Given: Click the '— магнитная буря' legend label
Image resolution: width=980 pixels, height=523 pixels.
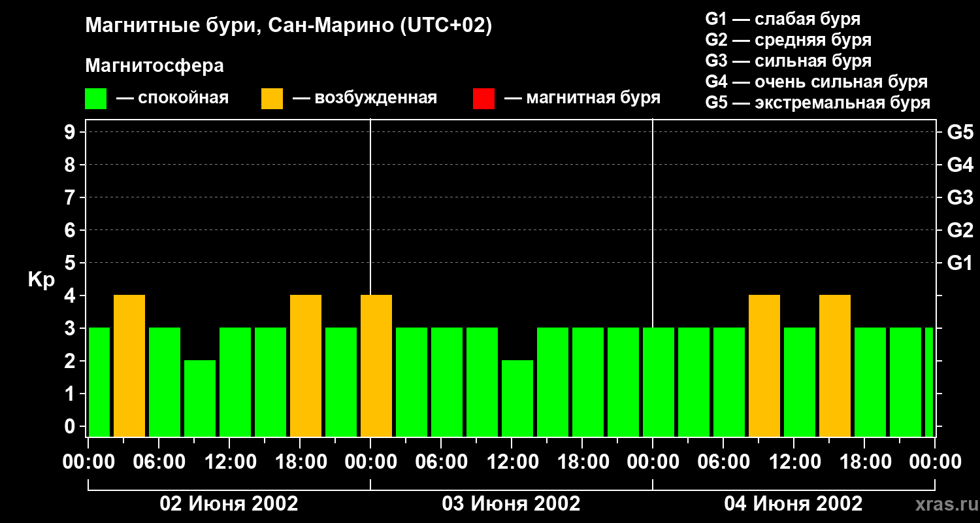Looking at the screenshot, I should (x=582, y=98).
